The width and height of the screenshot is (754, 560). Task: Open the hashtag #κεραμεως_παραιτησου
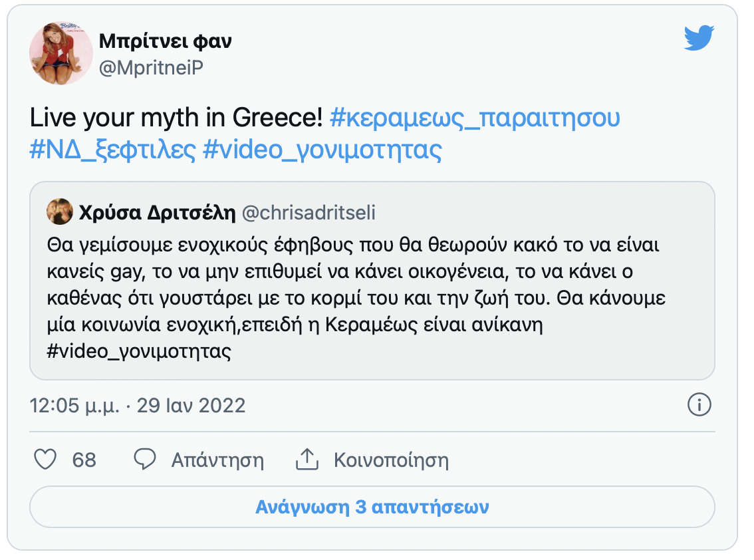pos(475,118)
